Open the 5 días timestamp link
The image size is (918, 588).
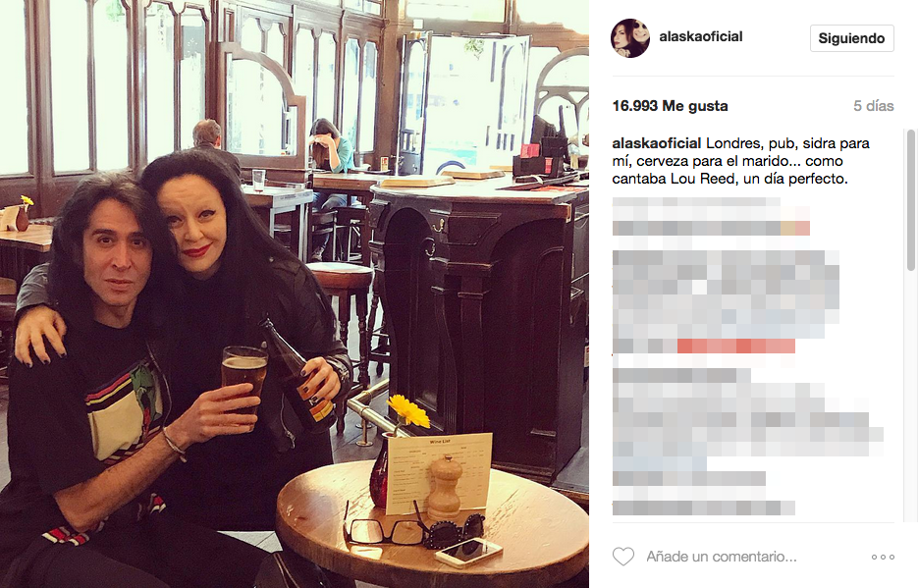tap(874, 106)
